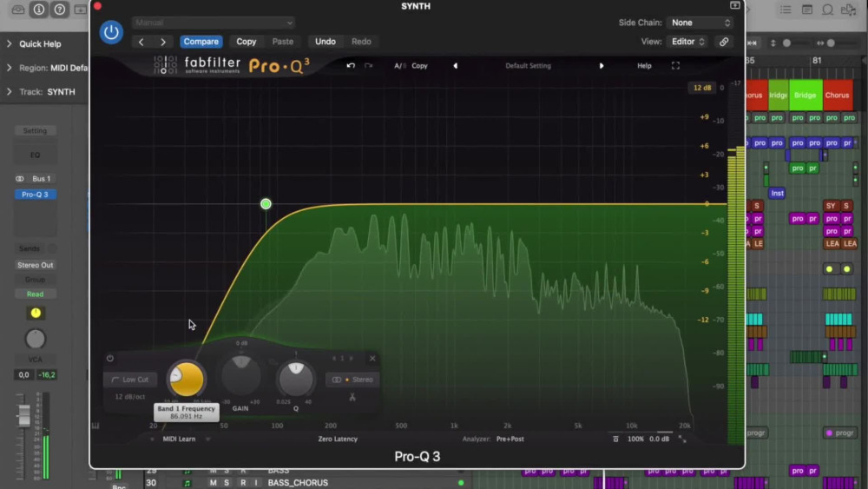Screen dimensions: 868x489
Task: Open the Low Cut filter shape dropdown
Action: 130,380
